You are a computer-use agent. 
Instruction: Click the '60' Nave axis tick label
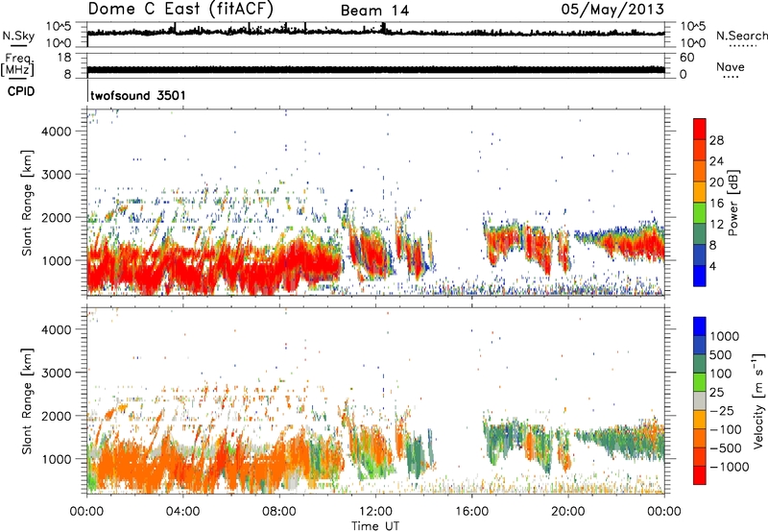click(x=686, y=58)
